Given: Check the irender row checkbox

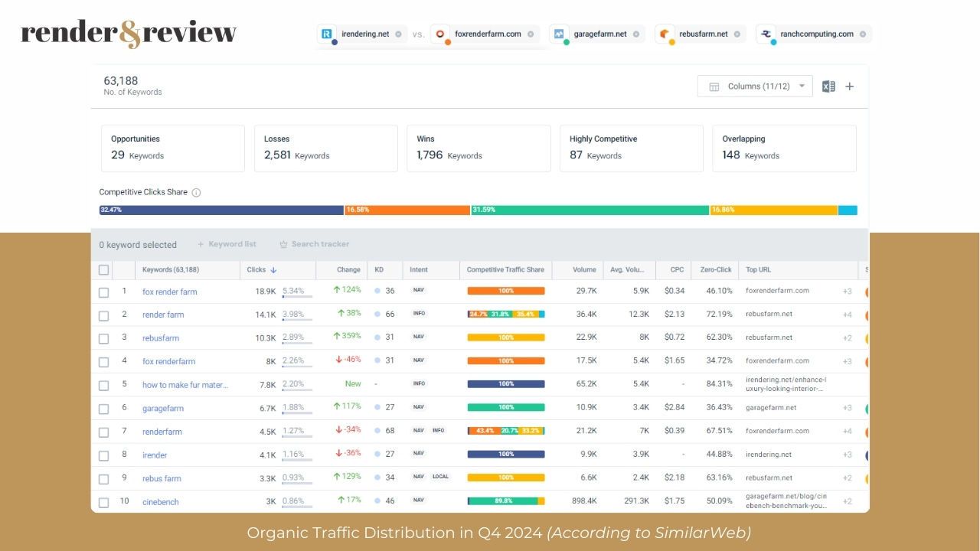Looking at the screenshot, I should pyautogui.click(x=103, y=455).
